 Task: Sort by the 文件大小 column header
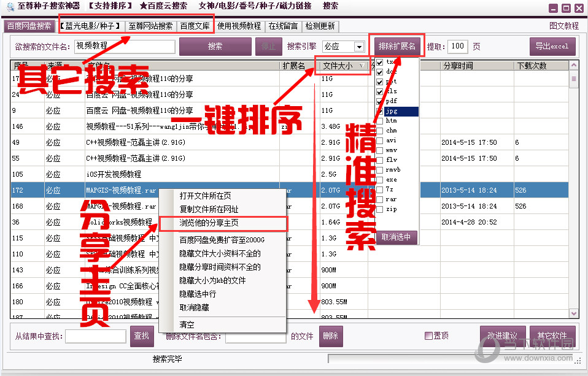tap(344, 66)
